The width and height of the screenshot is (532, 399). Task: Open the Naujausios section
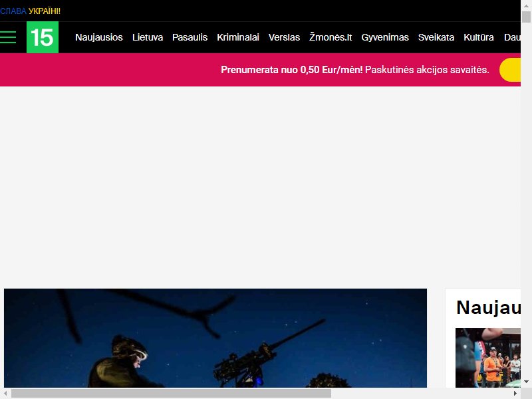(98, 37)
